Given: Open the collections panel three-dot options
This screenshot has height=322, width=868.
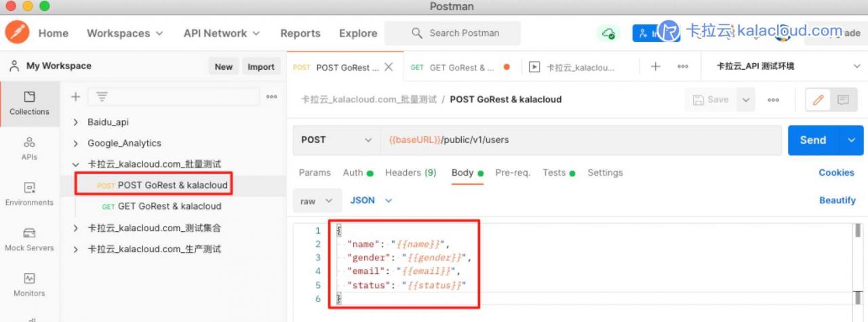Looking at the screenshot, I should (x=271, y=97).
